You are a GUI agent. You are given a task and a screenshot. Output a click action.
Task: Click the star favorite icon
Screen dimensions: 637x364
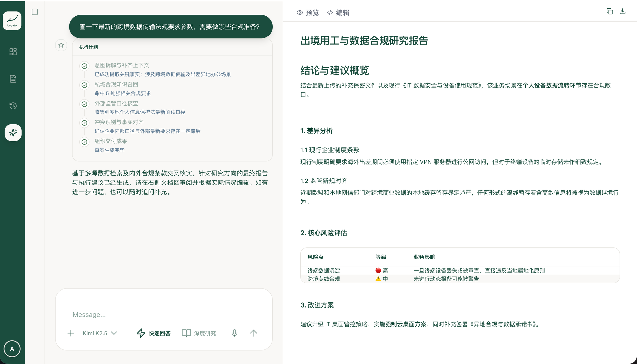click(x=61, y=45)
